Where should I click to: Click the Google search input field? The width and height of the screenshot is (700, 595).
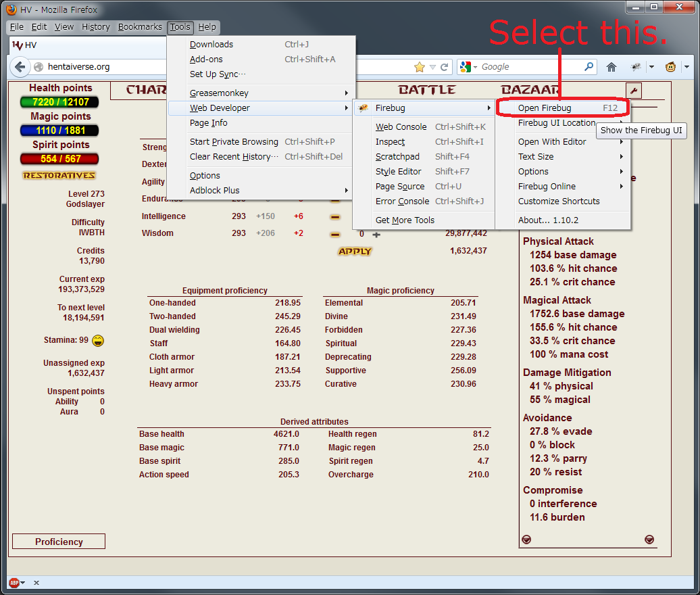(x=530, y=66)
